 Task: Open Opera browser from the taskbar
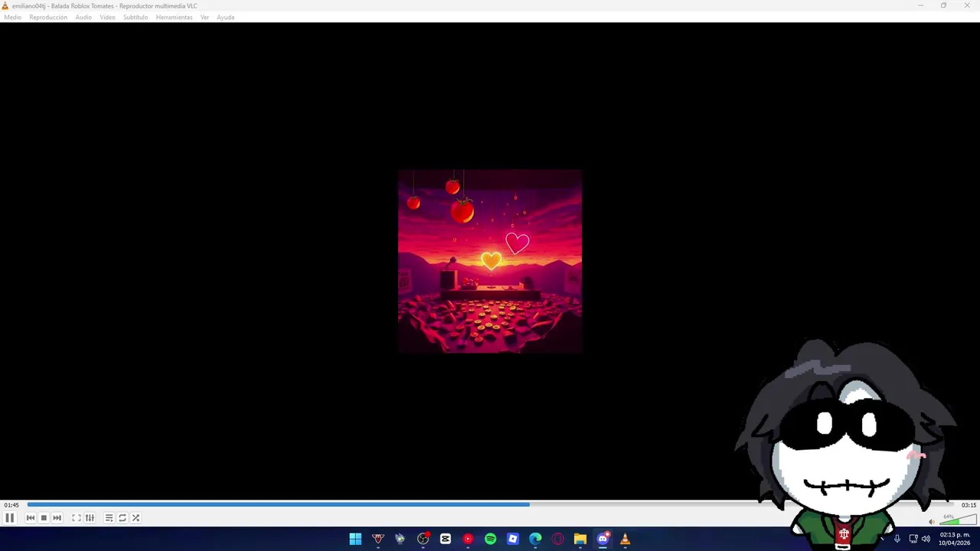coord(557,539)
